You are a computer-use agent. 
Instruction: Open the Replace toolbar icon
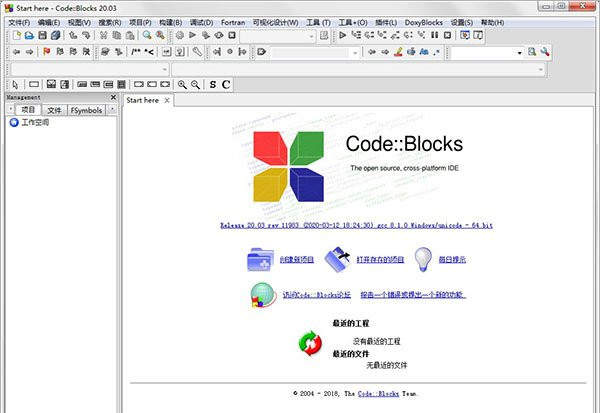[x=160, y=36]
